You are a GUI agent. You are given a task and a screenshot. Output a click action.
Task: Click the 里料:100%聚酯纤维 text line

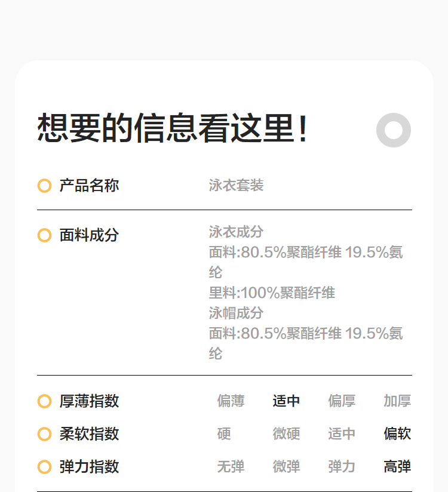pos(272,293)
